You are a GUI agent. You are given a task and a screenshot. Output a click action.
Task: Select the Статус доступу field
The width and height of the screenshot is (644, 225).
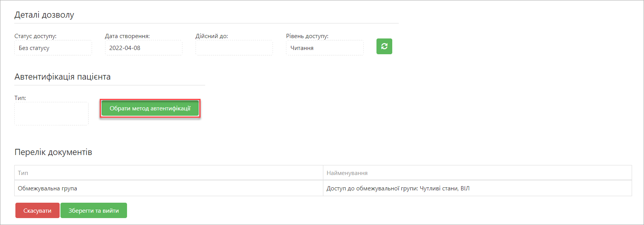(53, 48)
